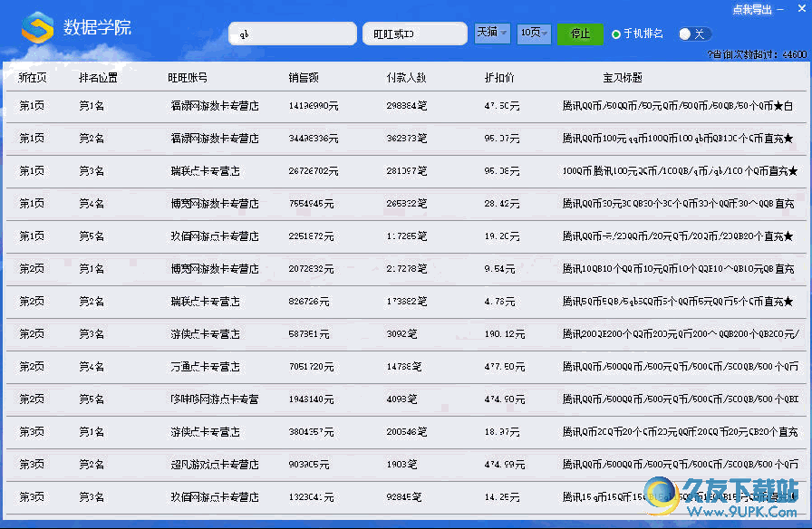Image resolution: width=812 pixels, height=529 pixels.
Task: Select sales value 7051720元
Action: coord(311,367)
